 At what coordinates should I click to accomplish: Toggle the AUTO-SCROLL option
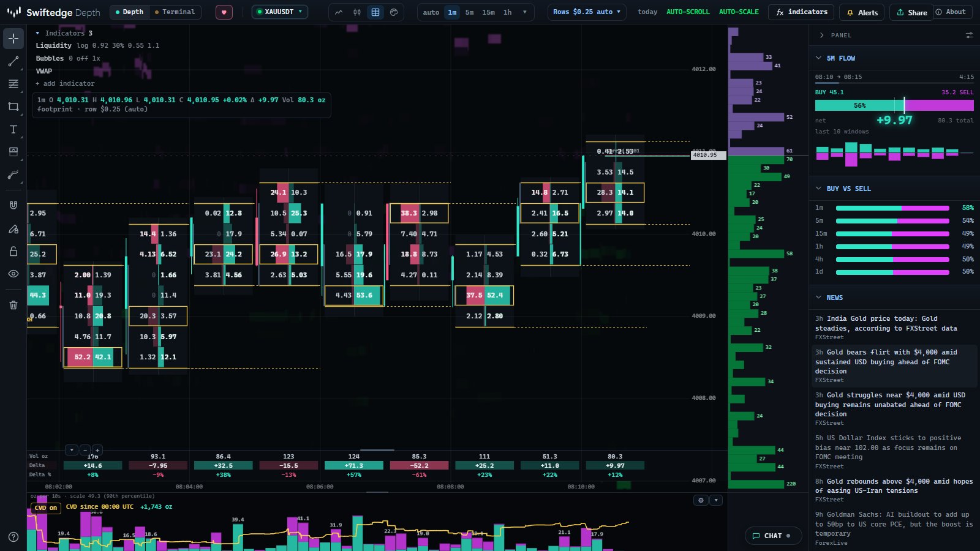[x=688, y=12]
